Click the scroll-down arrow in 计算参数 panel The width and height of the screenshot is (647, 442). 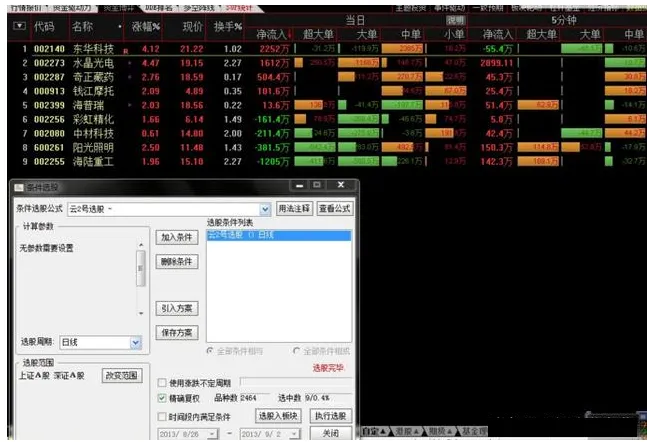(x=141, y=313)
